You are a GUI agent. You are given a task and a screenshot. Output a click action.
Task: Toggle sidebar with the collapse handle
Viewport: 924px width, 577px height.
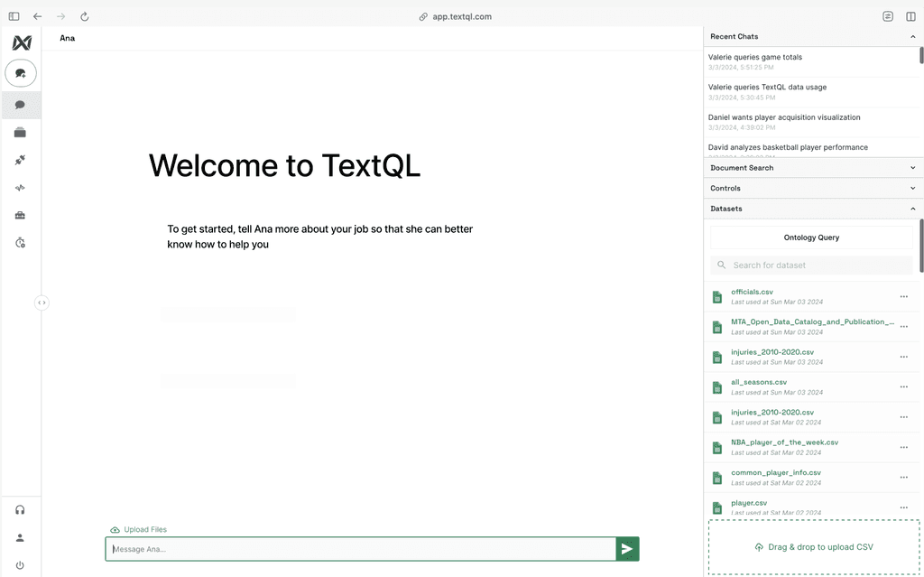pos(42,302)
